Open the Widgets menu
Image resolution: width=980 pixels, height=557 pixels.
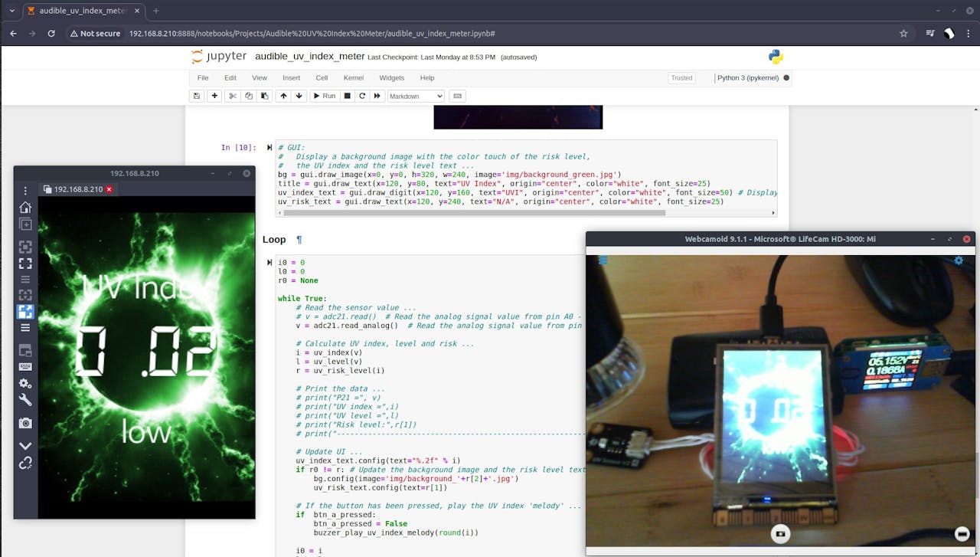(391, 78)
